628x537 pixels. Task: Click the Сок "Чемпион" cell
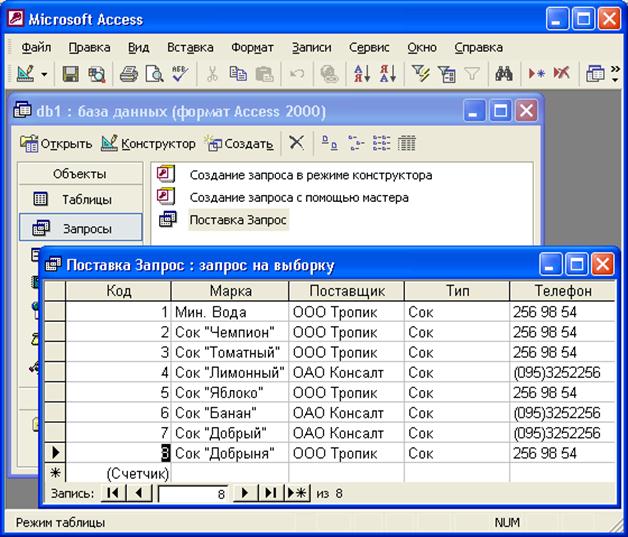click(x=230, y=332)
